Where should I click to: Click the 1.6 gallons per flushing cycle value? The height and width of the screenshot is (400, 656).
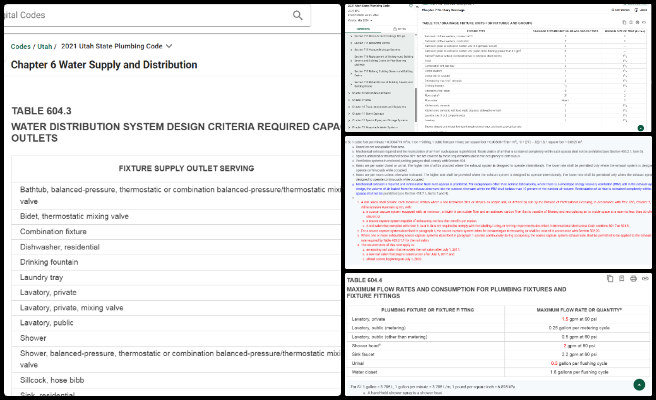[x=579, y=372]
